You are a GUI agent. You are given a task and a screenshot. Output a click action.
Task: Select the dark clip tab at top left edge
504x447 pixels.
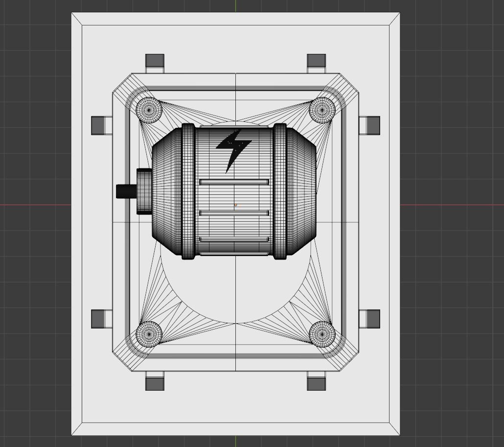point(155,60)
